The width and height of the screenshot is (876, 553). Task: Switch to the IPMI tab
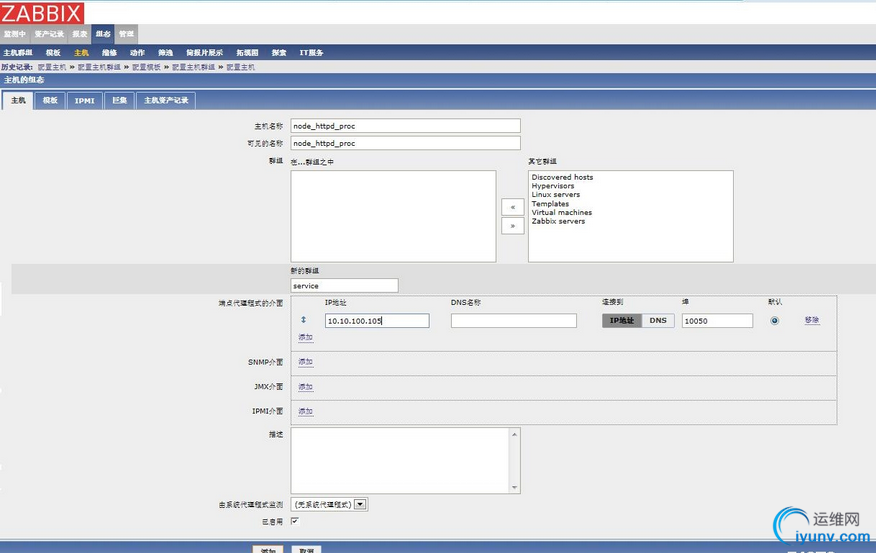click(x=85, y=101)
